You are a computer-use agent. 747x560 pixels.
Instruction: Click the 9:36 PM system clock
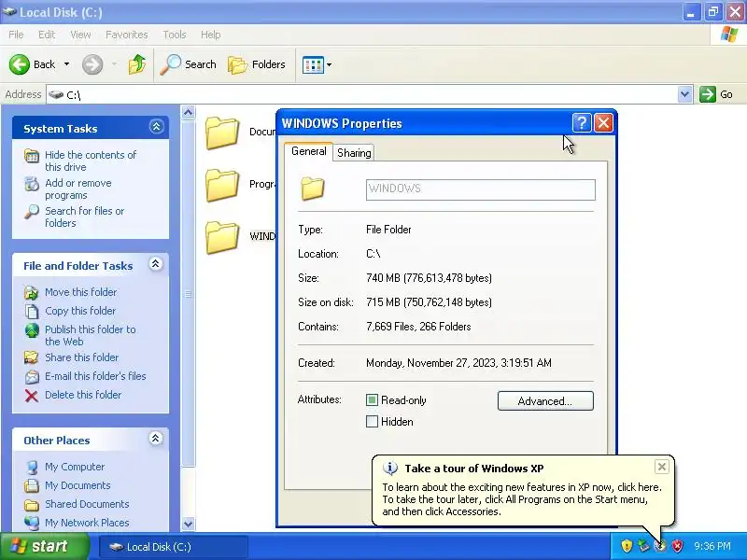point(712,546)
